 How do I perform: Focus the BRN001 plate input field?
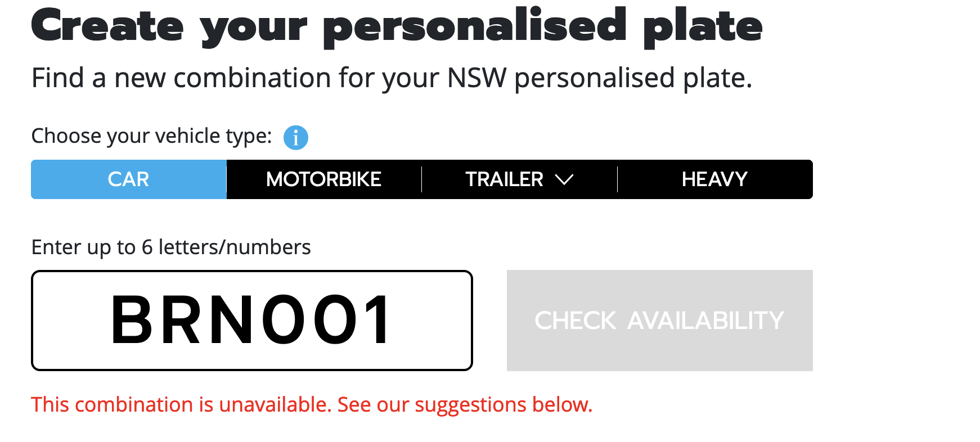(251, 320)
